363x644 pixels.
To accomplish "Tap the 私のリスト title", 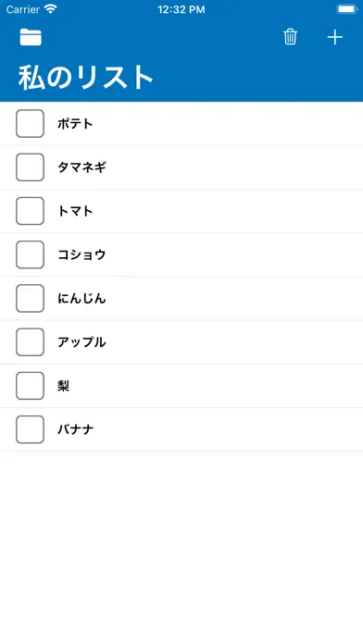I will [85, 77].
